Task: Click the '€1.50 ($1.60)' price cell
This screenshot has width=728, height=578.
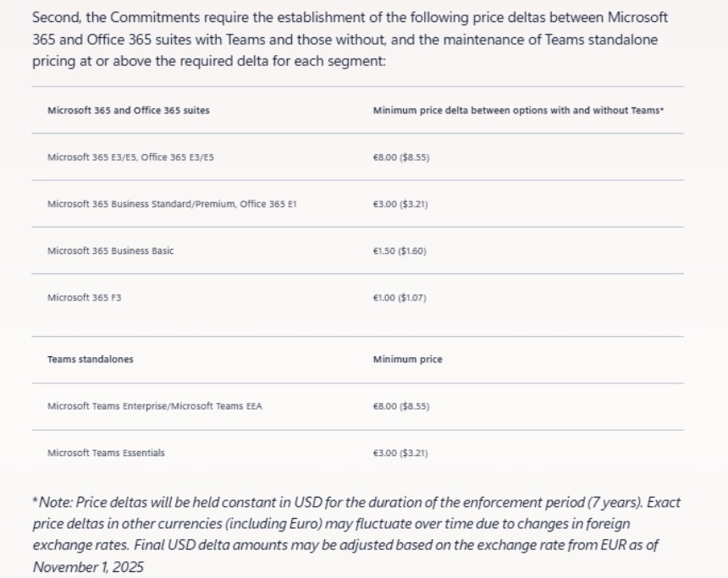Action: pyautogui.click(x=400, y=251)
